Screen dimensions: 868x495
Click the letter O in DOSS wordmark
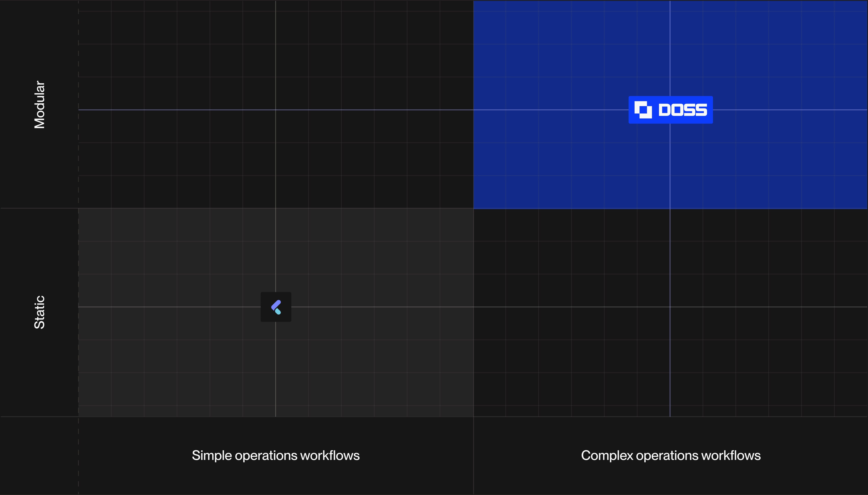(x=677, y=110)
